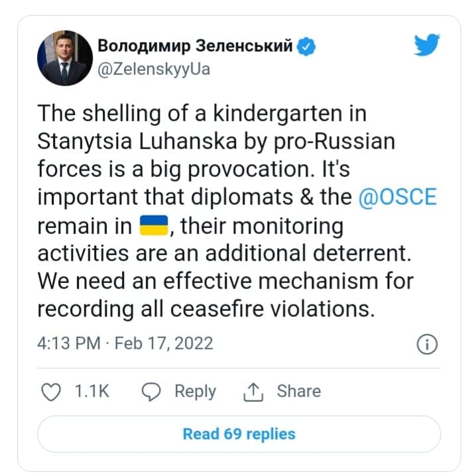This screenshot has width=476, height=476.
Task: Click the blue verified checkmark badge
Action: [x=306, y=46]
